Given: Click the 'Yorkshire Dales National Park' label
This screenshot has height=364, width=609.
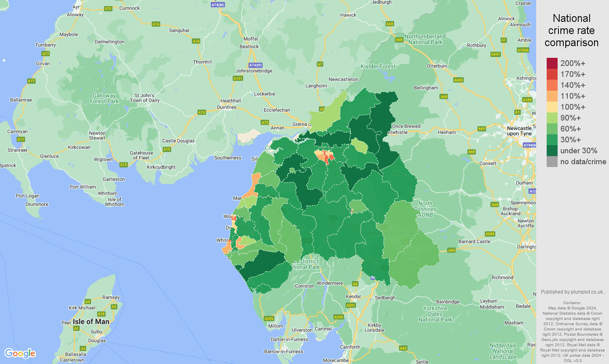Looking at the screenshot, I should [x=435, y=314].
